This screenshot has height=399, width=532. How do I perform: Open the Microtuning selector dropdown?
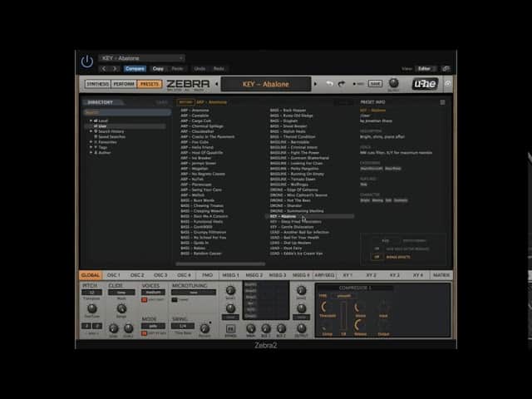194,293
